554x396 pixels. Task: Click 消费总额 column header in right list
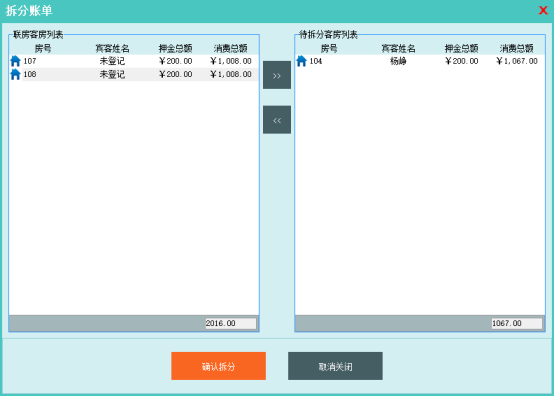pos(517,48)
